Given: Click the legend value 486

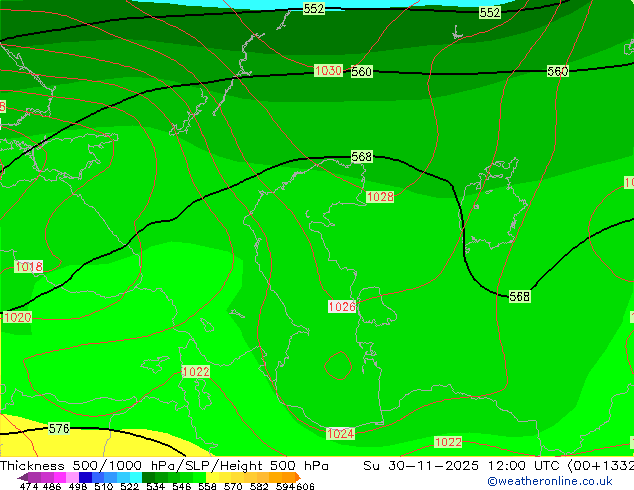Looking at the screenshot, I should tap(52, 486).
